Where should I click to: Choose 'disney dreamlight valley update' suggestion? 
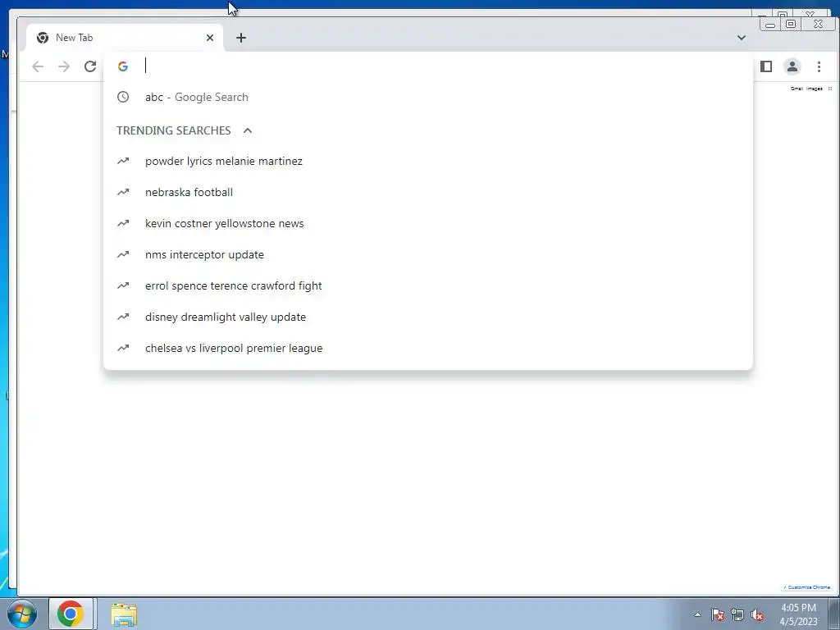pyautogui.click(x=428, y=317)
